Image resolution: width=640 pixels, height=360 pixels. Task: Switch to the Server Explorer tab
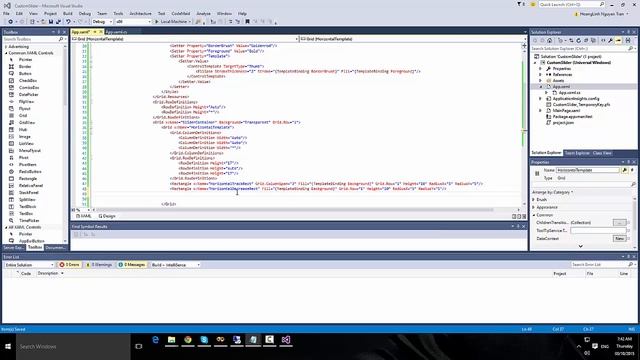pos(13,247)
